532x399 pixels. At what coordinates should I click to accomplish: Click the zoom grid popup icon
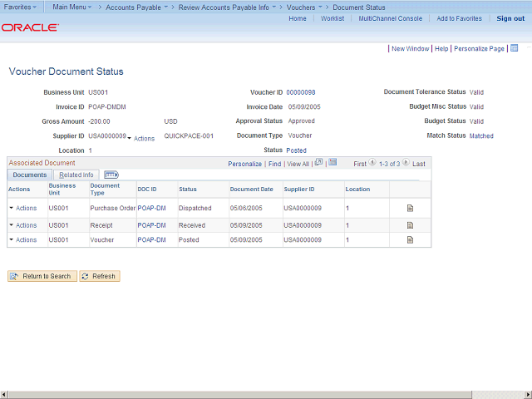pyautogui.click(x=318, y=163)
